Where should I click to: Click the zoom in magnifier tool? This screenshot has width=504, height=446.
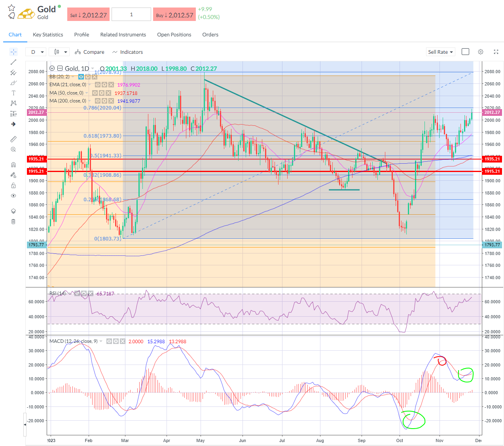[13, 149]
